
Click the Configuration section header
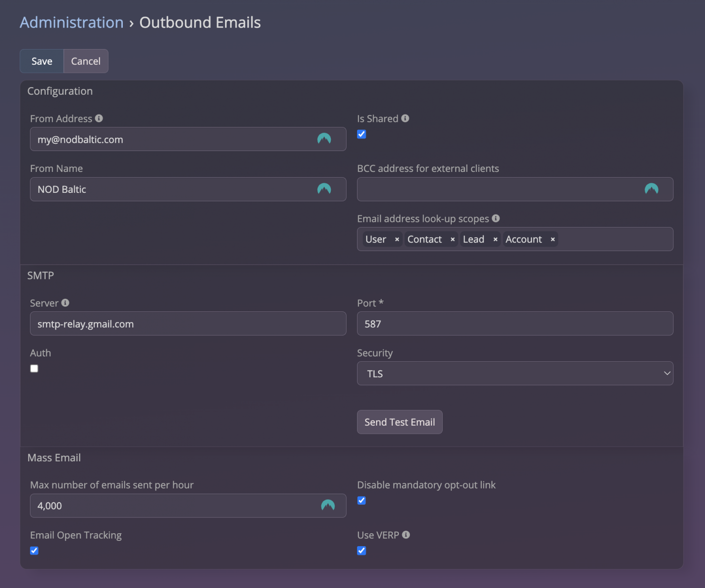pyautogui.click(x=60, y=91)
